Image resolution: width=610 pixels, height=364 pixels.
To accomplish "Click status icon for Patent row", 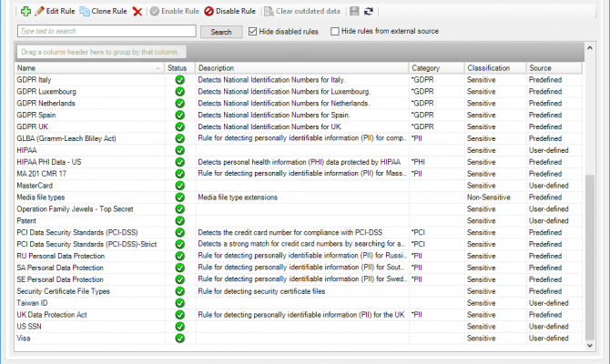I will click(x=179, y=220).
